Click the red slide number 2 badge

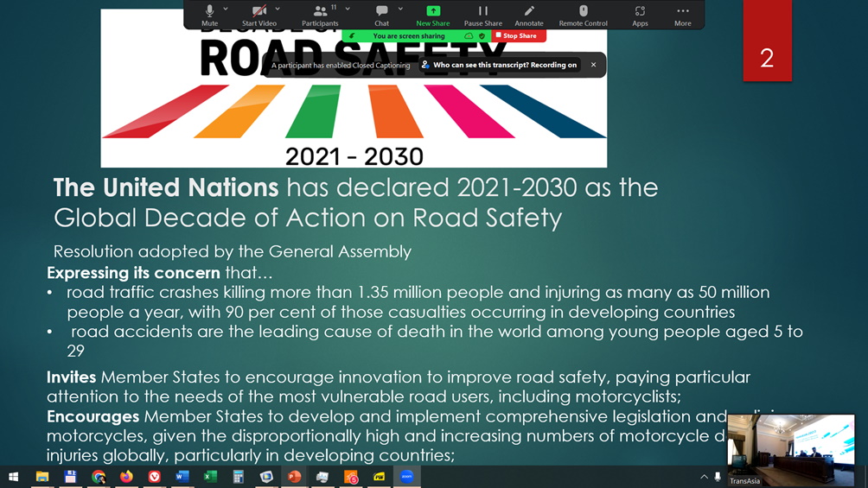tap(767, 41)
